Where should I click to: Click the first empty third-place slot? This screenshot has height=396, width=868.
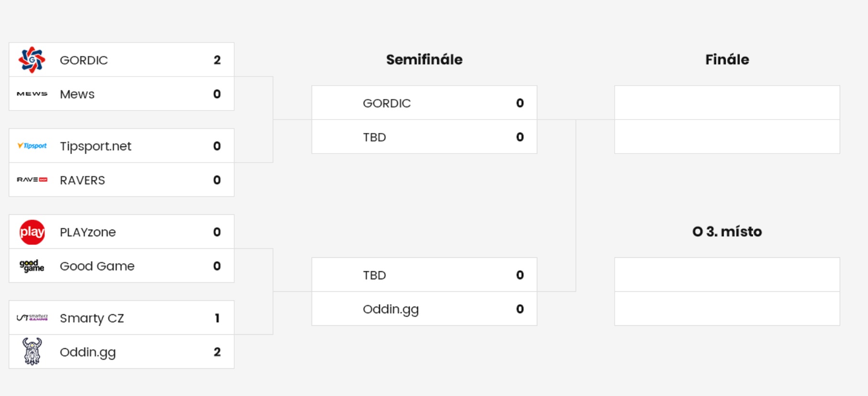727,275
